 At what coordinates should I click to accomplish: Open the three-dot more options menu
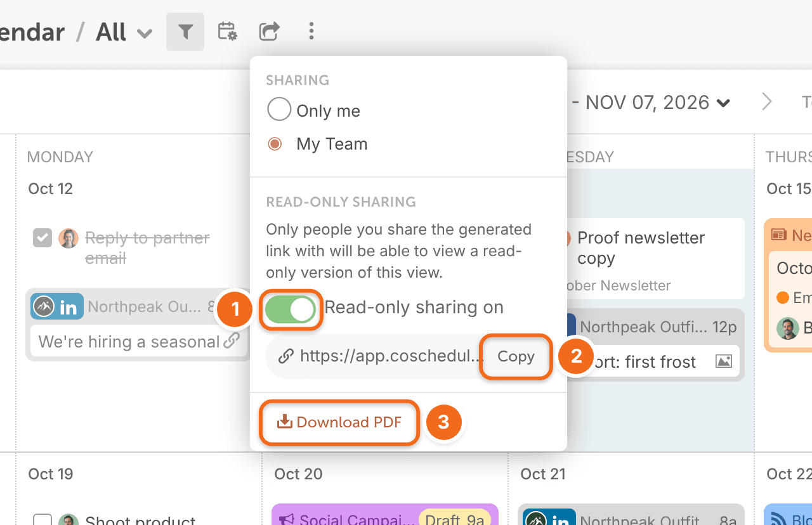[311, 31]
